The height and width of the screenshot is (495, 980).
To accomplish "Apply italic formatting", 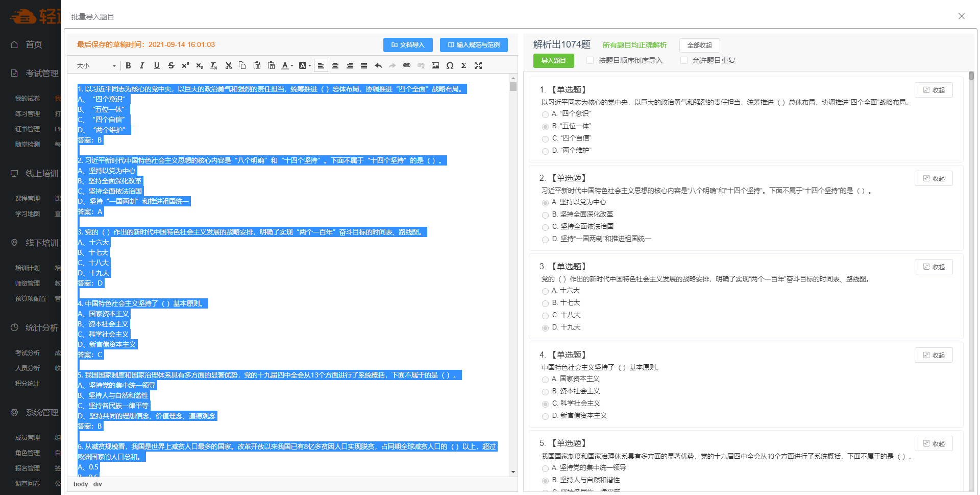I will point(142,65).
